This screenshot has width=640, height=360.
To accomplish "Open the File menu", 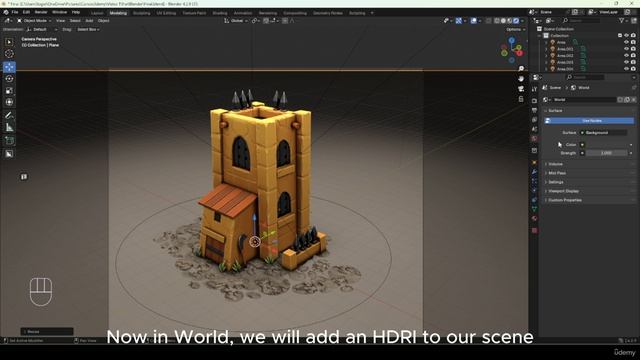I will tap(15, 12).
